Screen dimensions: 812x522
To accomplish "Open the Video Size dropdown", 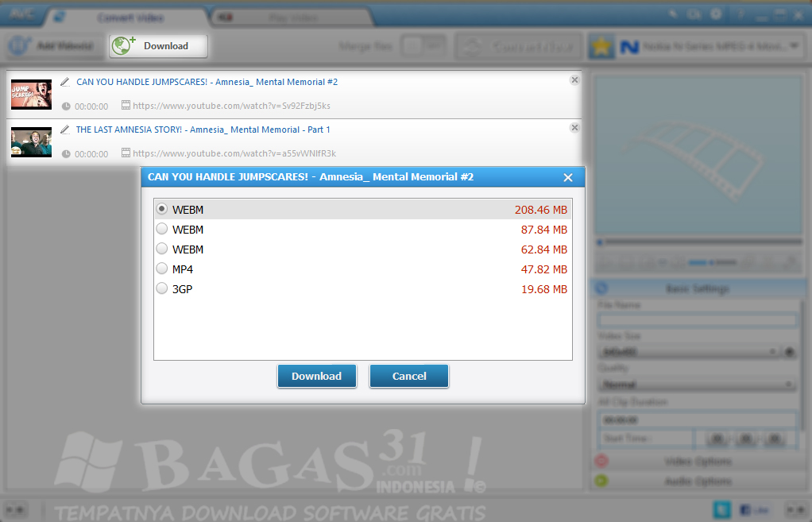I will coord(689,352).
